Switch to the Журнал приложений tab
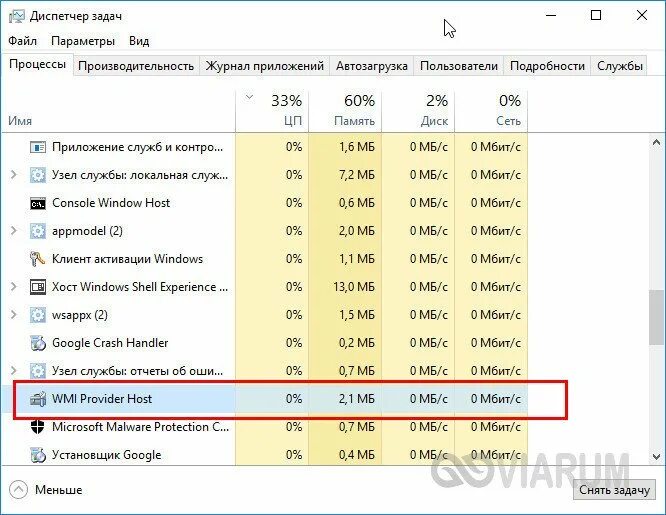 265,66
